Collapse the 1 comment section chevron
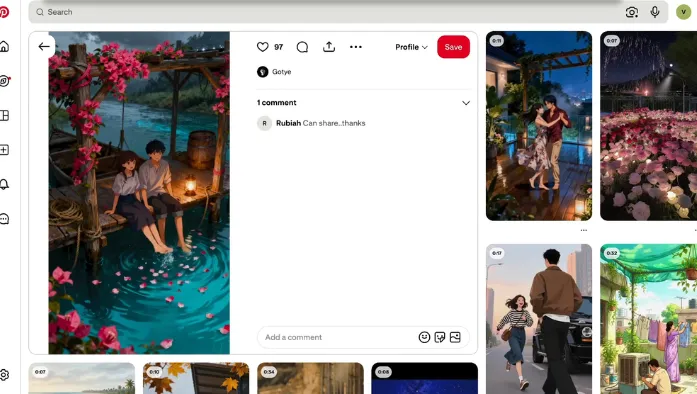 (x=466, y=103)
